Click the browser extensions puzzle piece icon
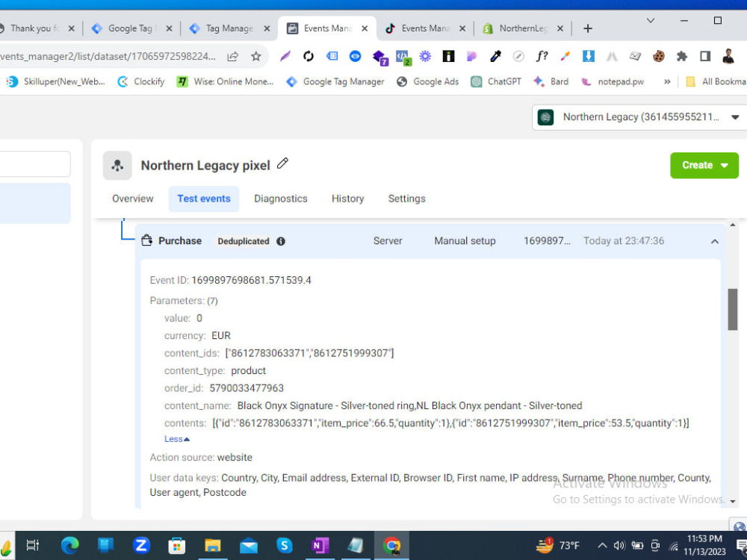Screen dimensions: 747x560 click(683, 56)
